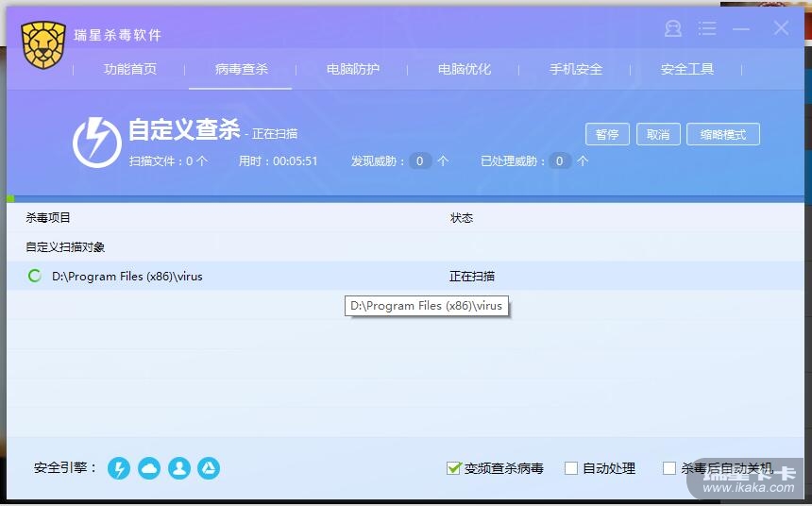
Task: Click the green scanning spinner icon
Action: [x=34, y=276]
